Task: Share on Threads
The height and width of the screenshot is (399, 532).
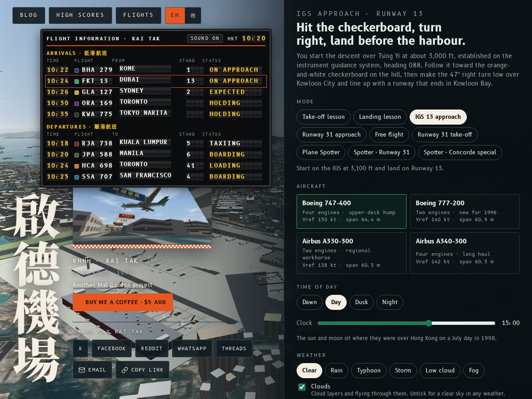Action: pyautogui.click(x=234, y=348)
